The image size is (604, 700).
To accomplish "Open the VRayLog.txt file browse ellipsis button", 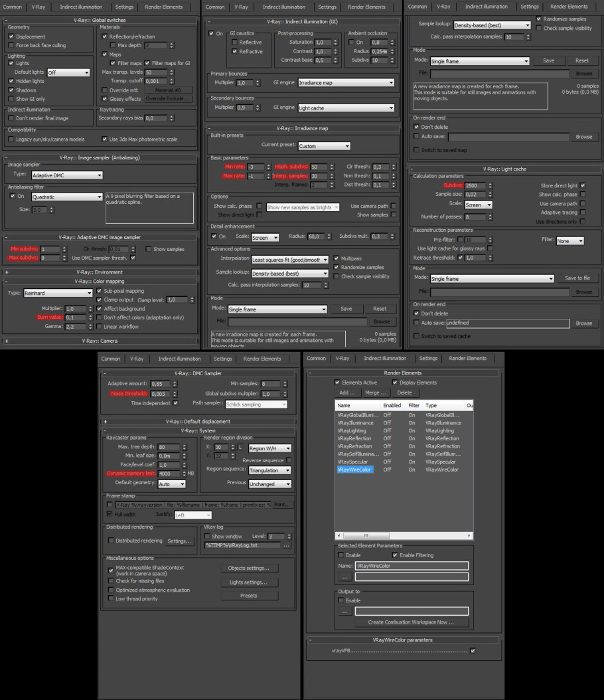I will pos(286,545).
